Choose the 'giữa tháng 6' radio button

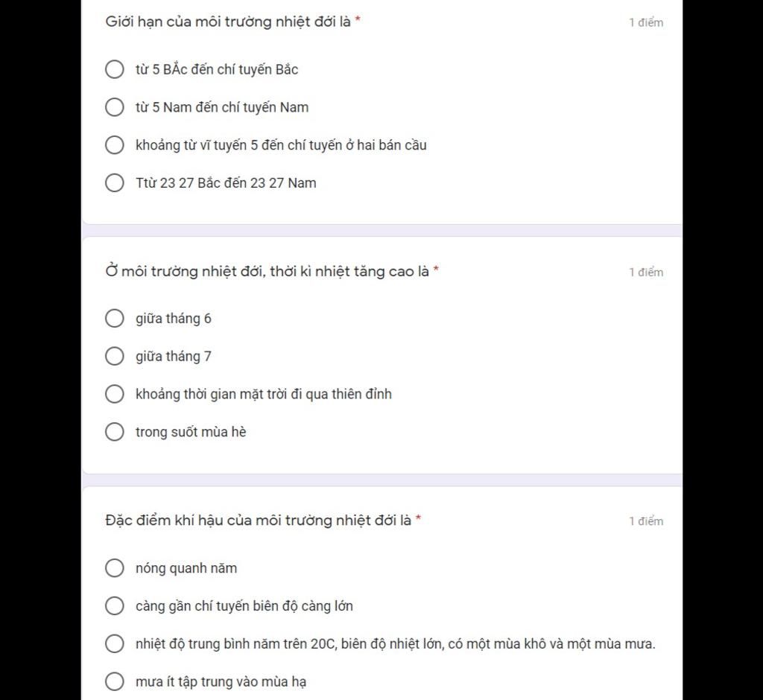click(x=114, y=318)
